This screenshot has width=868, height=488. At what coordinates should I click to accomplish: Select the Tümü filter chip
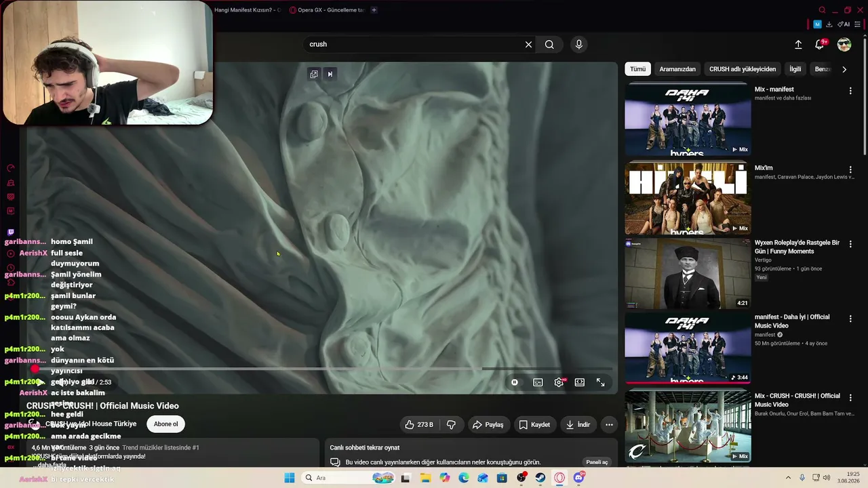638,69
